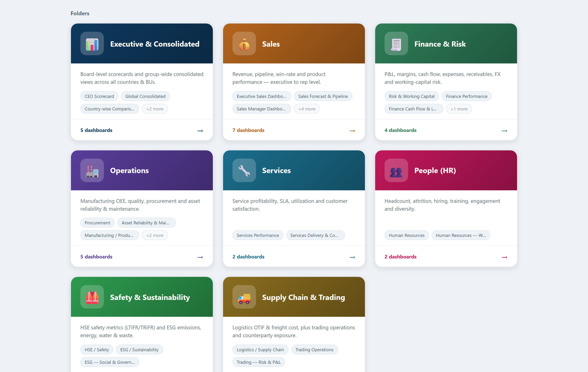Click 'Revenue, pipeline, win-rate' description text
Image resolution: width=588 pixels, height=372 pixels.
coord(279,78)
